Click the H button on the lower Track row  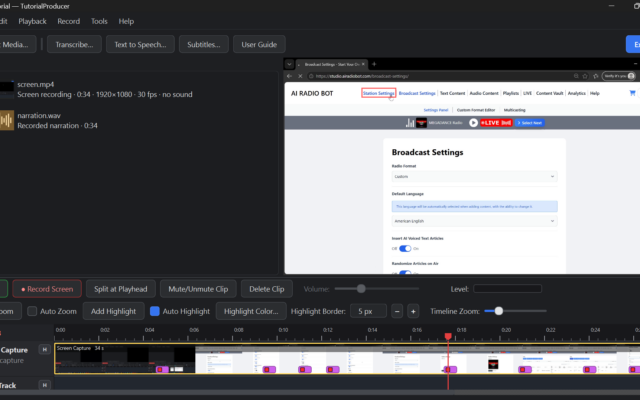tap(44, 385)
